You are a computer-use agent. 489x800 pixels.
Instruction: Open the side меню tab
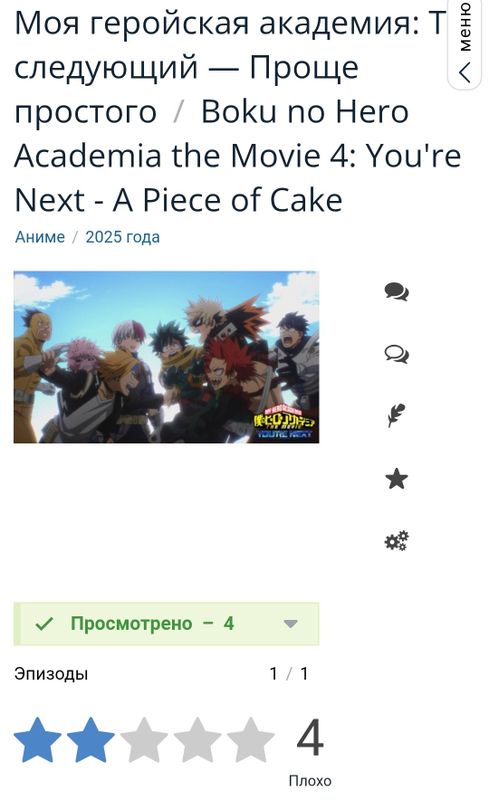coord(465,45)
